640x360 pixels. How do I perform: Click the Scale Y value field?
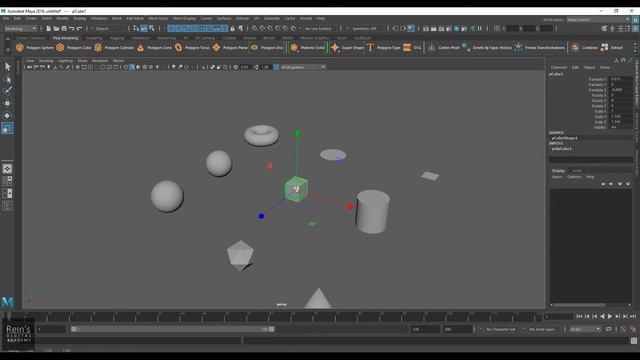point(620,116)
